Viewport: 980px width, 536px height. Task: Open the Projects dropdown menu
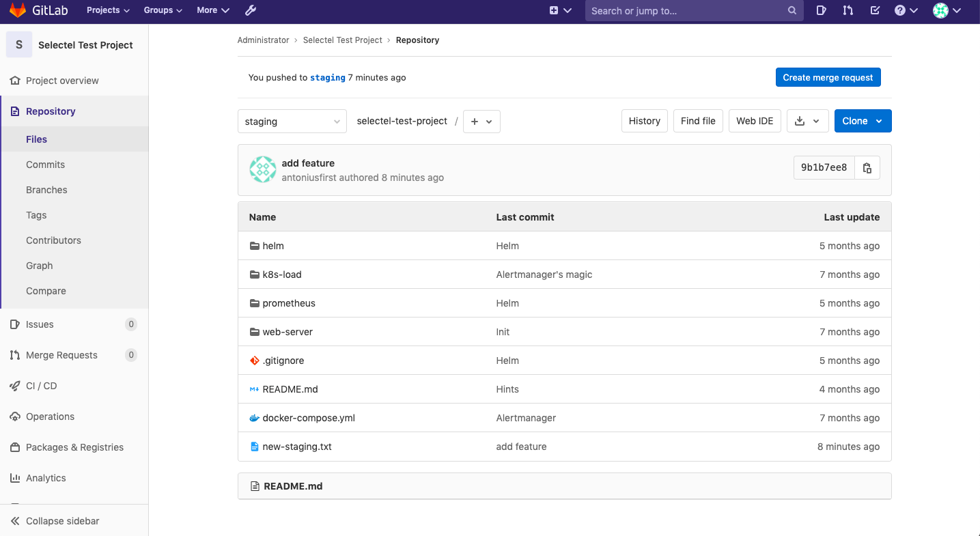pos(108,10)
